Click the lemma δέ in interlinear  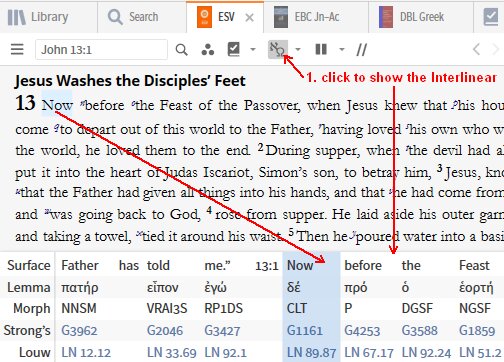[294, 287]
